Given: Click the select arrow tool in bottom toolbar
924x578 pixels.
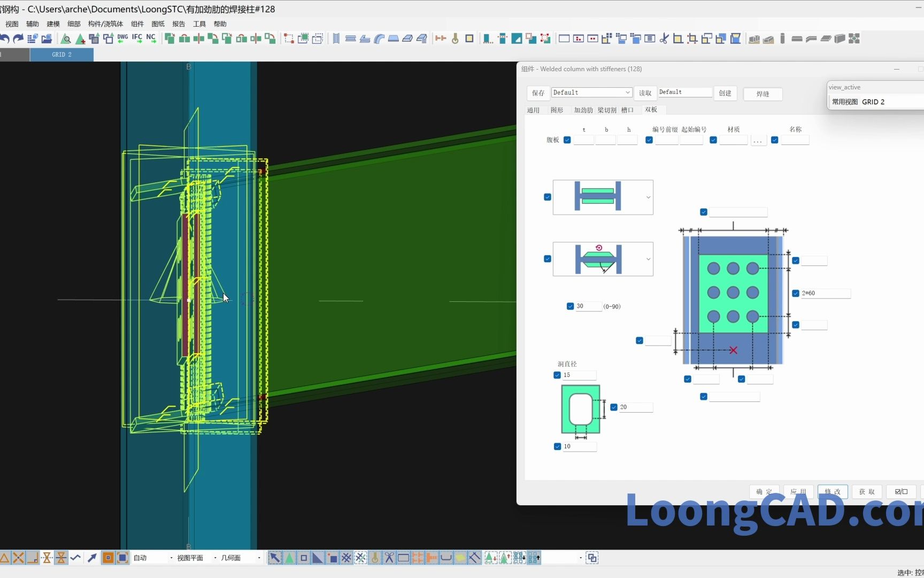Looking at the screenshot, I should [x=274, y=558].
